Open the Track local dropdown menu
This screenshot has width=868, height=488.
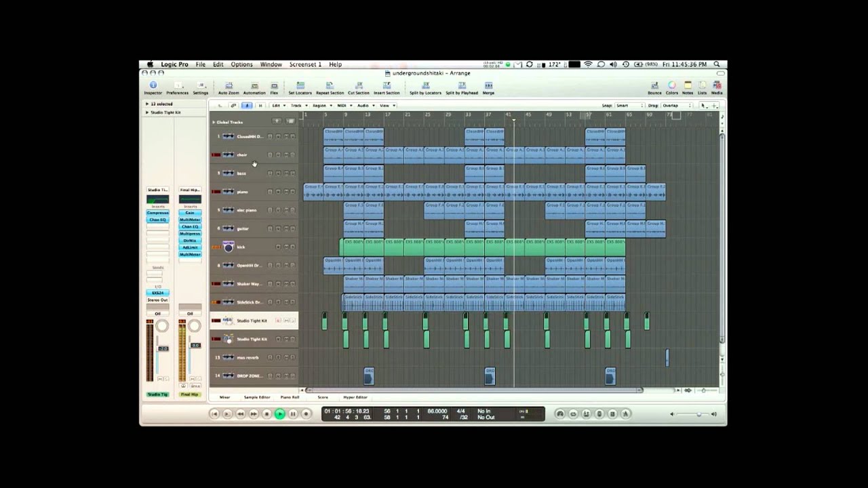coord(298,106)
